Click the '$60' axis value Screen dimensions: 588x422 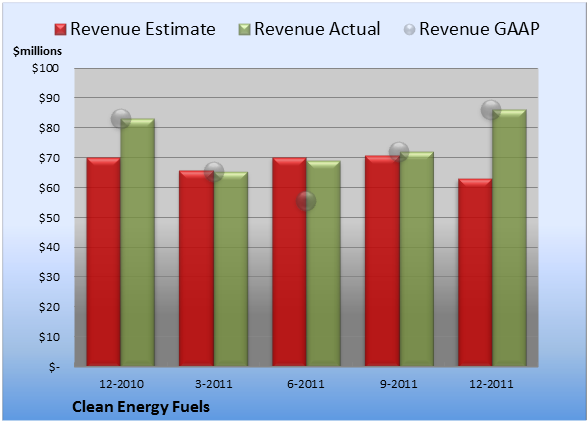click(x=49, y=188)
